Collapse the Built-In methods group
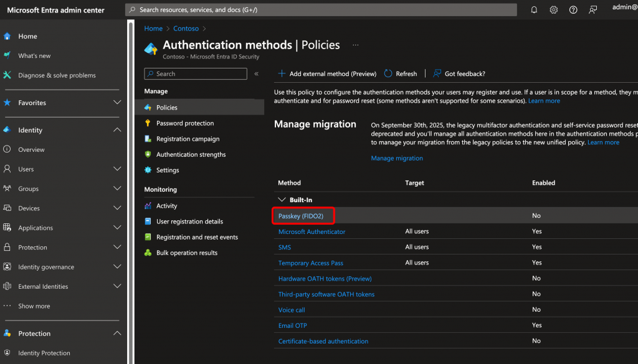This screenshot has width=638, height=364. pyautogui.click(x=282, y=200)
